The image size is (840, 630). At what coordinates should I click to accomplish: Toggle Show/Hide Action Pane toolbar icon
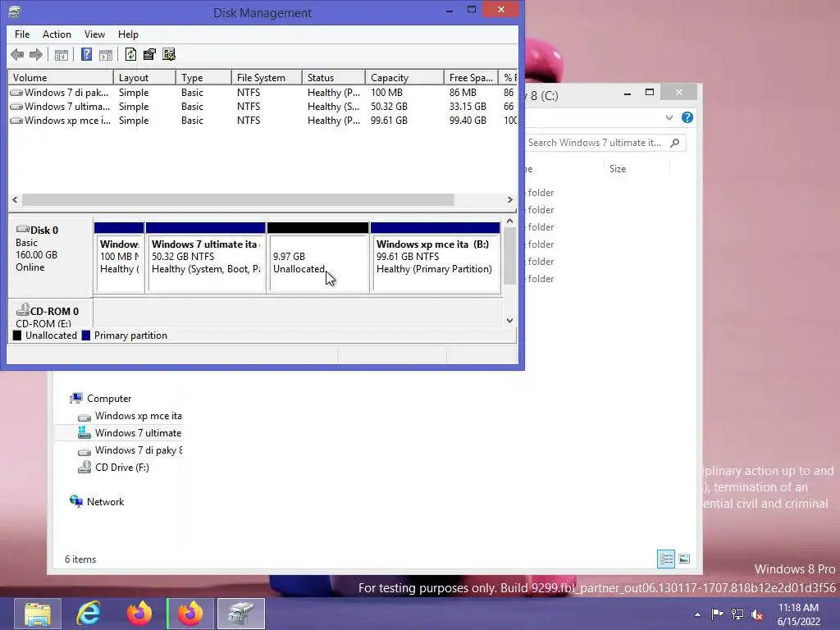106,54
